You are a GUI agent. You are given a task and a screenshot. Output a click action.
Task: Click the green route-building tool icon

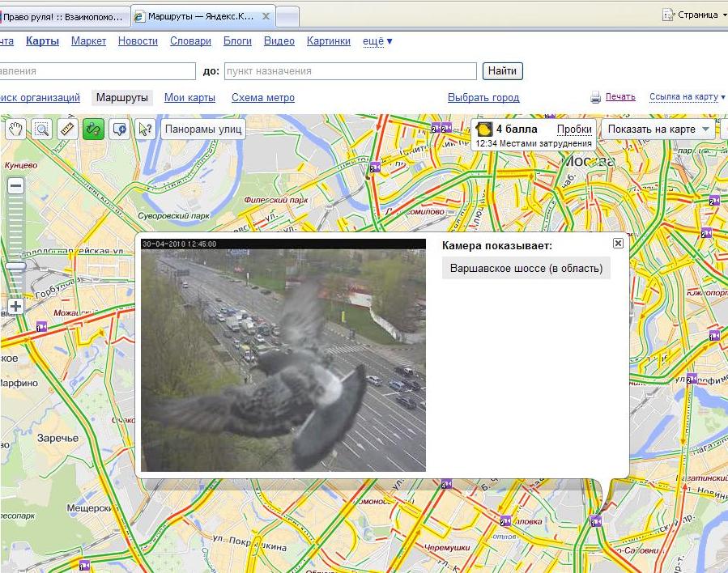point(93,129)
